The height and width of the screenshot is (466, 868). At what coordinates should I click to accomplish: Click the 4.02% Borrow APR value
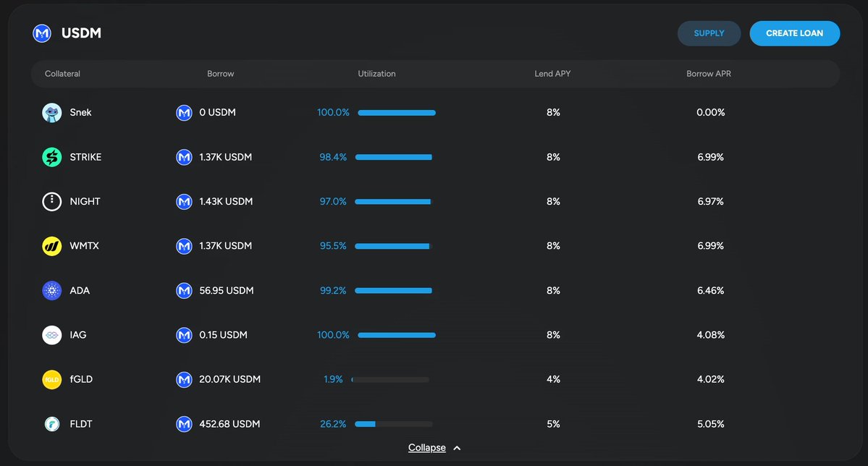(710, 380)
